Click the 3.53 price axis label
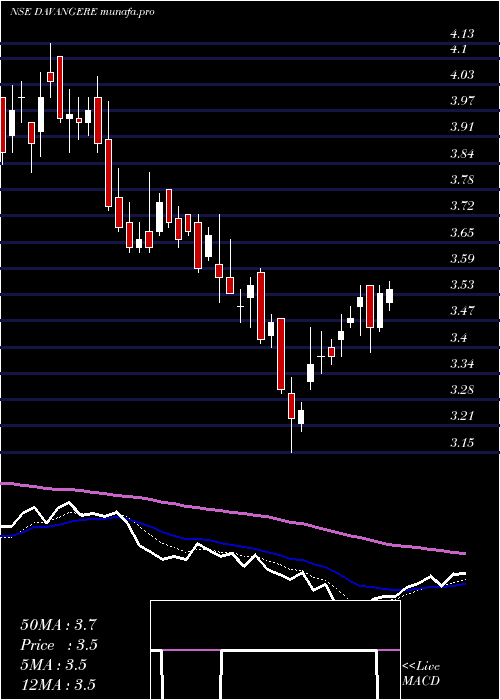 click(462, 285)
